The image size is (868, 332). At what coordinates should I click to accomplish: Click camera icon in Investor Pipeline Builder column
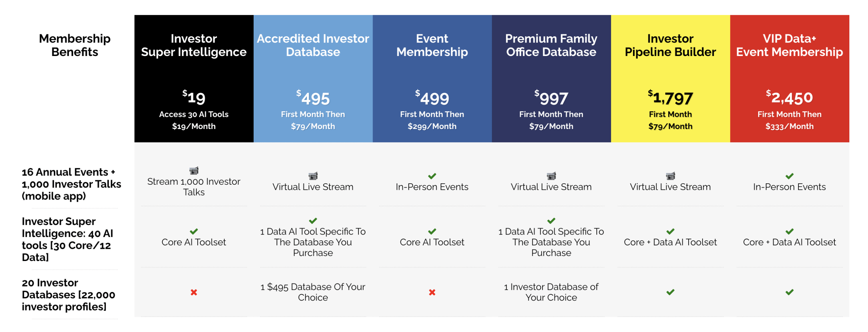(x=670, y=176)
